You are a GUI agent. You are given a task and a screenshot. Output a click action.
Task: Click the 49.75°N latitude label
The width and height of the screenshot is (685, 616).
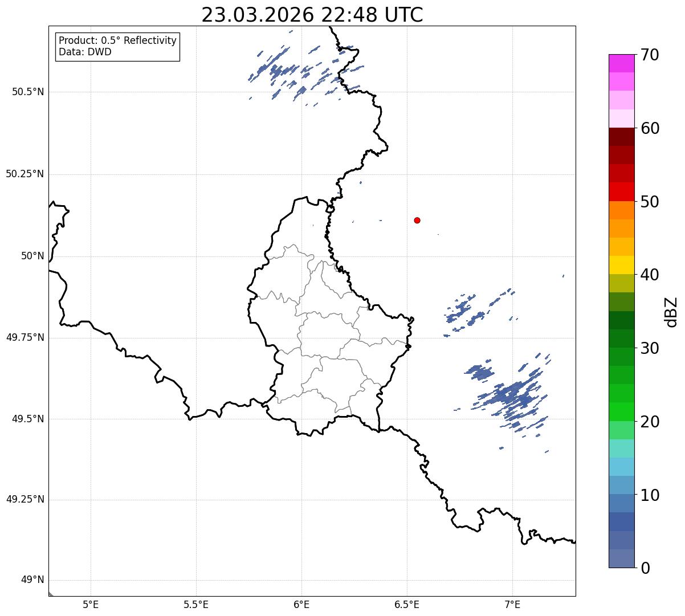25,337
